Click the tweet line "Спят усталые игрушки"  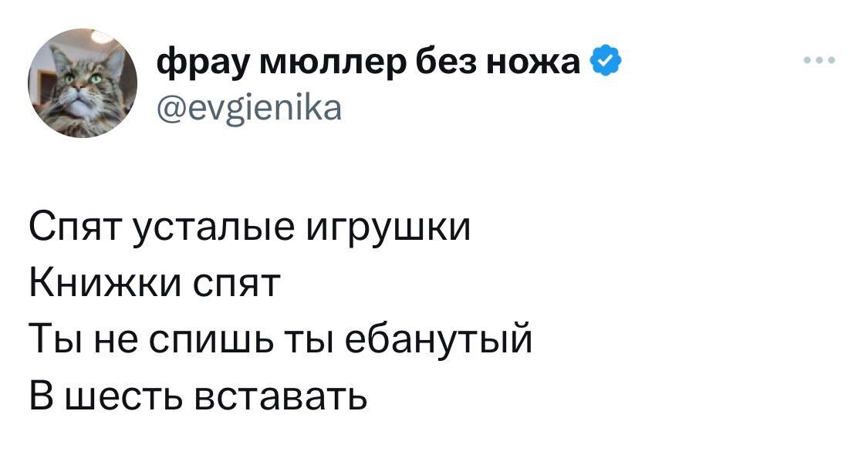(x=249, y=229)
